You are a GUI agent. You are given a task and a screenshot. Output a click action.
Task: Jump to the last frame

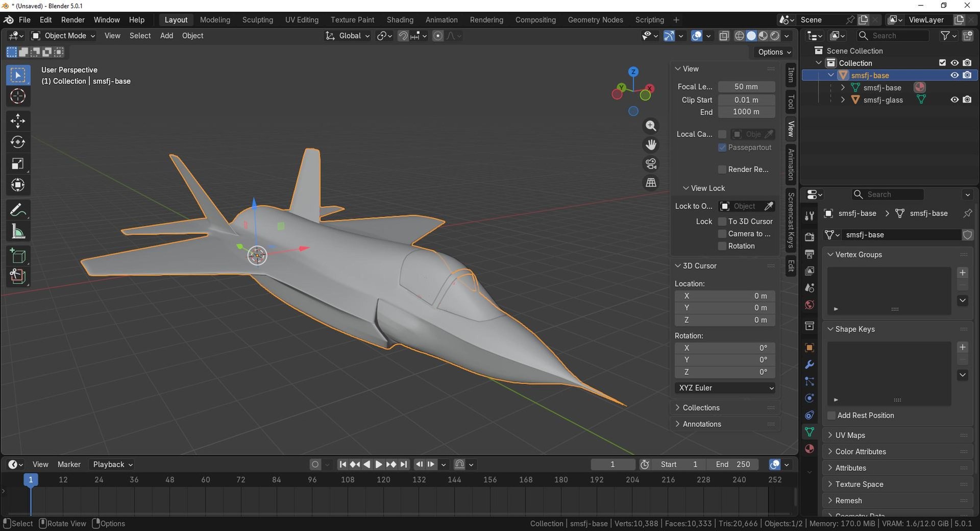pyautogui.click(x=404, y=465)
